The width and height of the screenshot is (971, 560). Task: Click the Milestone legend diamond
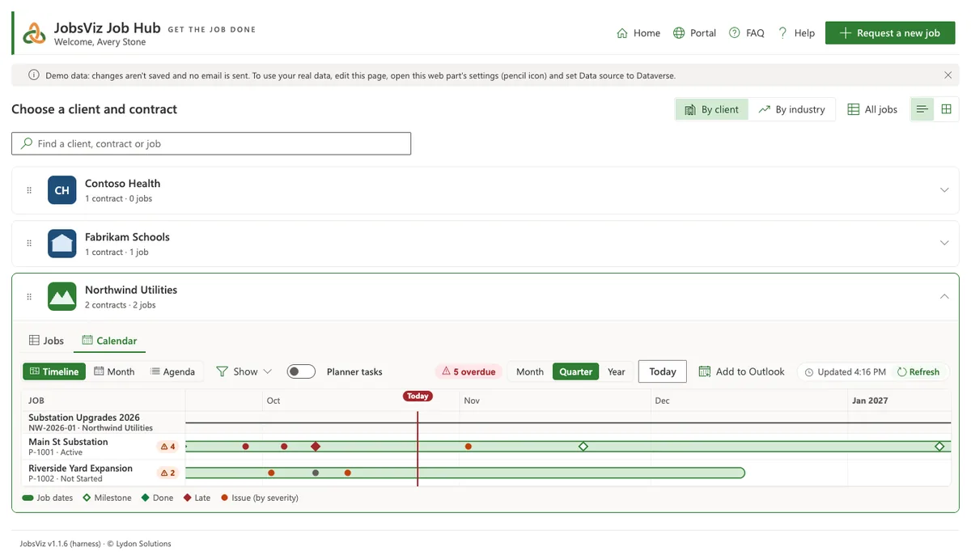87,498
